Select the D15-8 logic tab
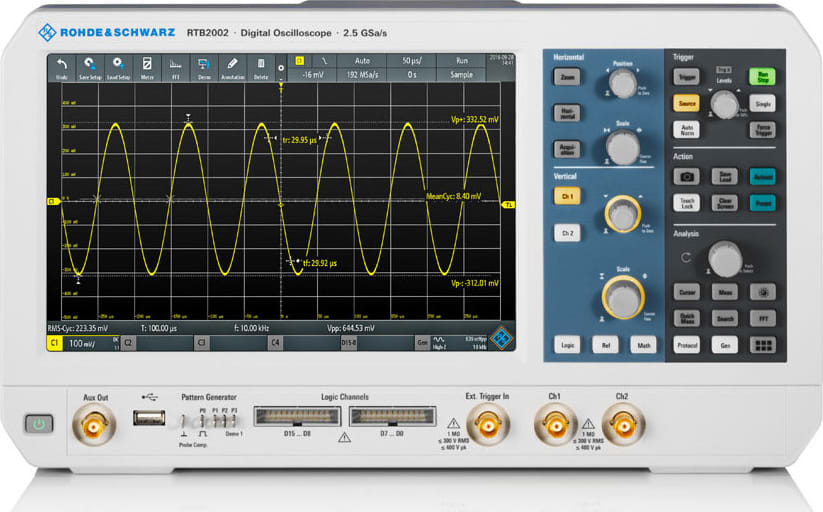This screenshot has height=512, width=823. pos(349,343)
